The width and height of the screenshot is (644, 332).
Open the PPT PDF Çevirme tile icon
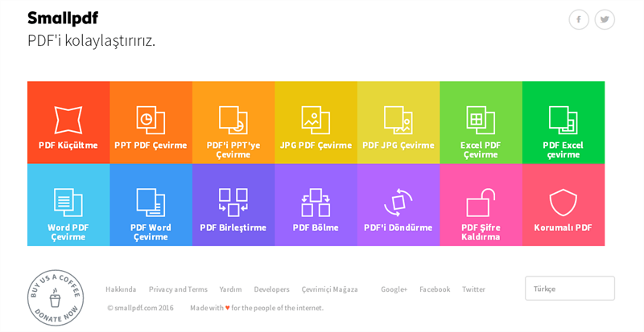click(x=151, y=120)
